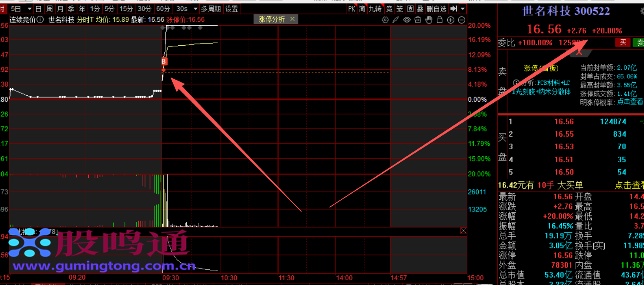Close the lower indicator panel
This screenshot has width=644, height=285.
[x=463, y=231]
